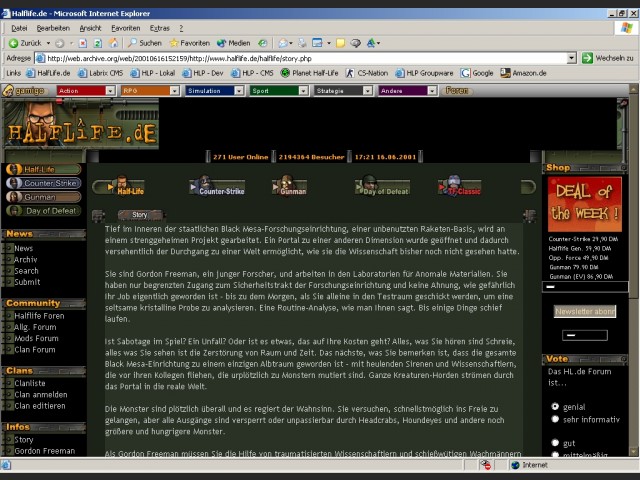The width and height of the screenshot is (640, 480).
Task: Select the TF-Classic game banner icon
Action: click(x=460, y=186)
